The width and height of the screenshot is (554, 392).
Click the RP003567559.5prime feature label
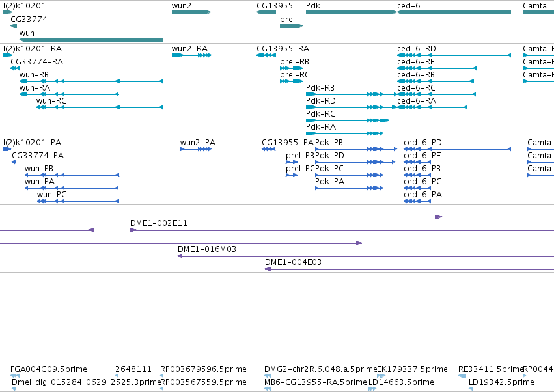pyautogui.click(x=203, y=382)
